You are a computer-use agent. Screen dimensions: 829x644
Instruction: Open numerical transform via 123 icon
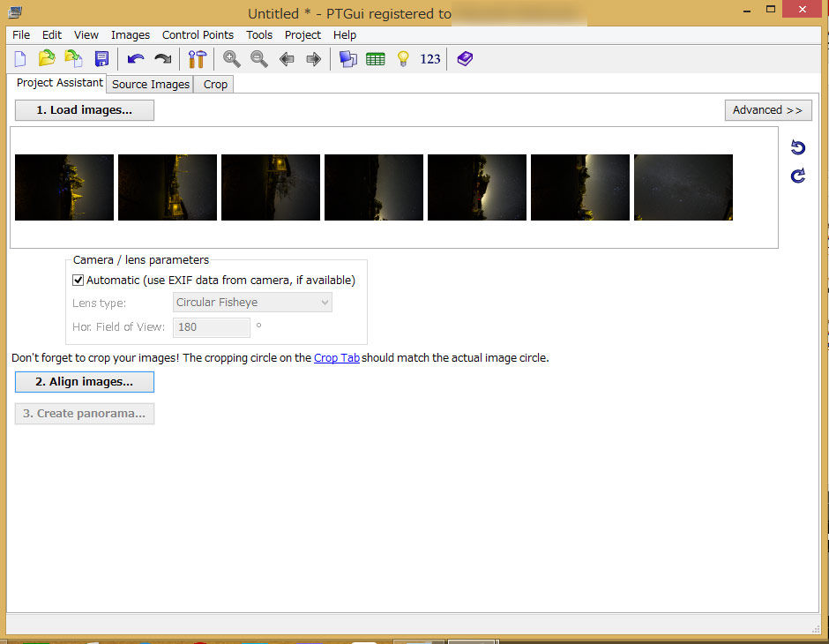pyautogui.click(x=429, y=59)
